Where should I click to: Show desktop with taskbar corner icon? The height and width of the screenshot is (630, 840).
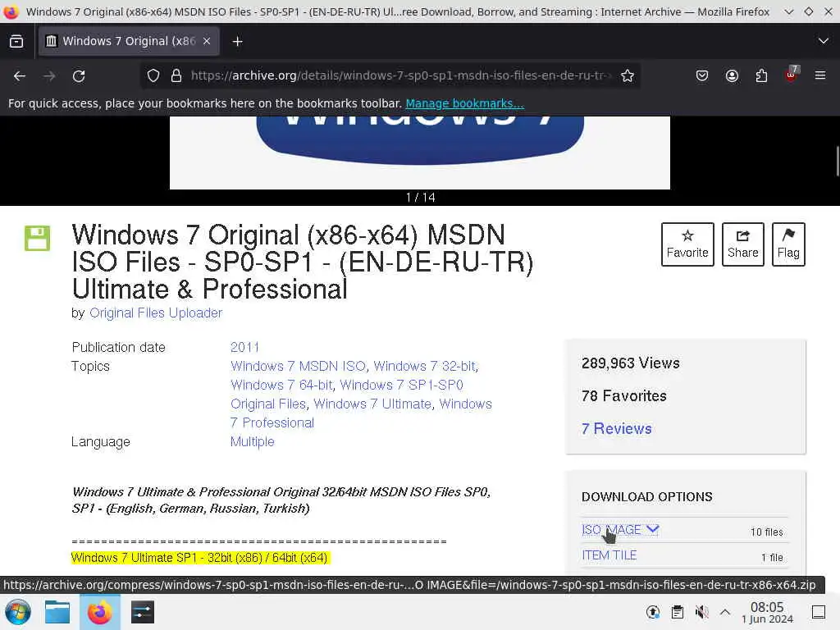coord(819,612)
